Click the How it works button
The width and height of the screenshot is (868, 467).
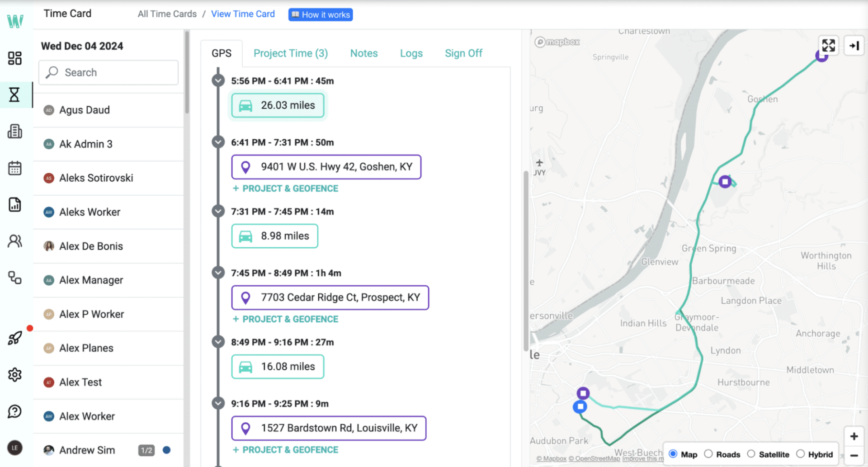tap(320, 14)
